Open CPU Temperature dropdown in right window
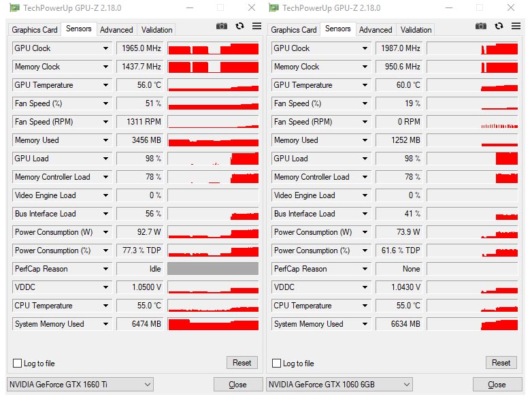Image resolution: width=532 pixels, height=403 pixels. pyautogui.click(x=365, y=306)
